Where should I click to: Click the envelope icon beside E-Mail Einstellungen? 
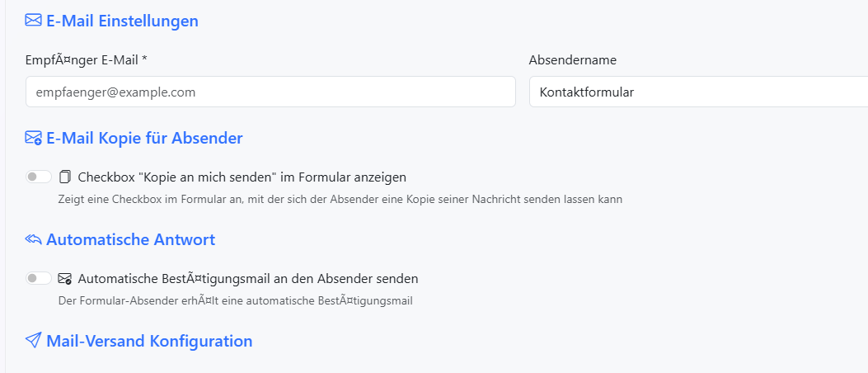[34, 21]
